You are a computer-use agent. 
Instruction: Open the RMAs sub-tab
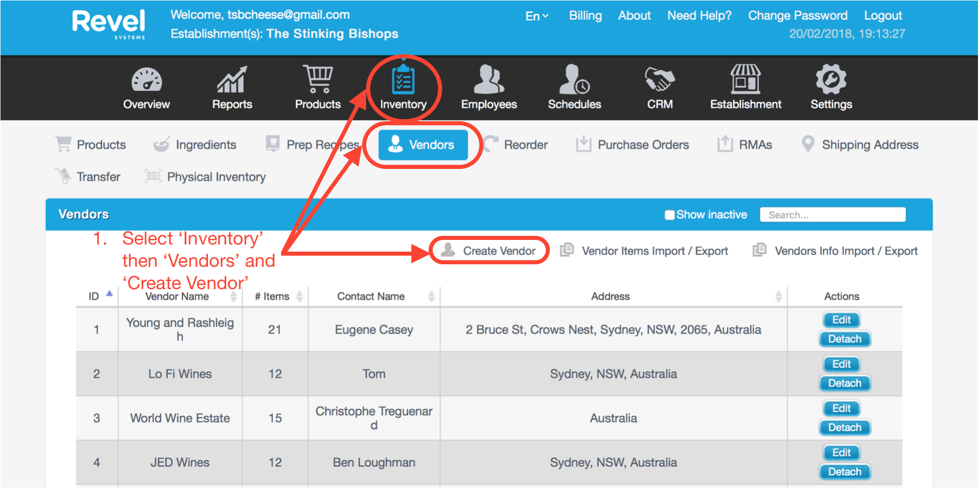coord(745,145)
